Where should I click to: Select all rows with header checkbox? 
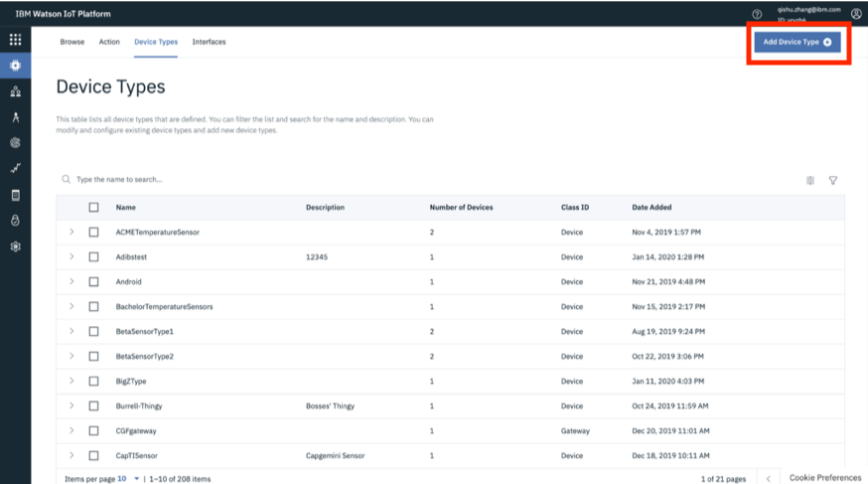(93, 207)
